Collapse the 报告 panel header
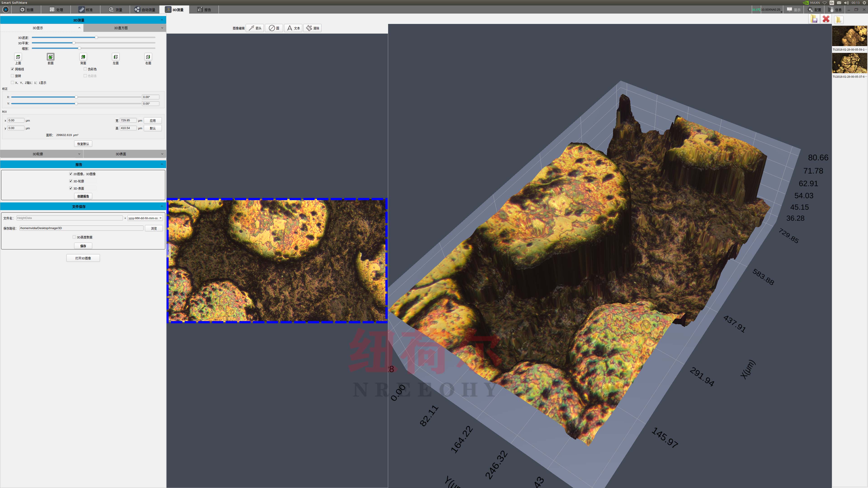This screenshot has height=488, width=868. click(83, 164)
